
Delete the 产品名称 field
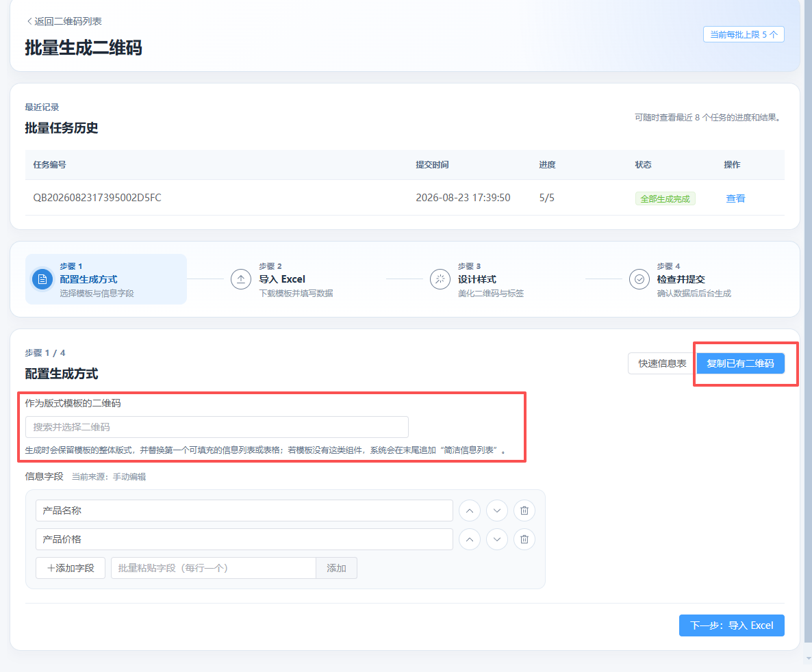click(524, 511)
